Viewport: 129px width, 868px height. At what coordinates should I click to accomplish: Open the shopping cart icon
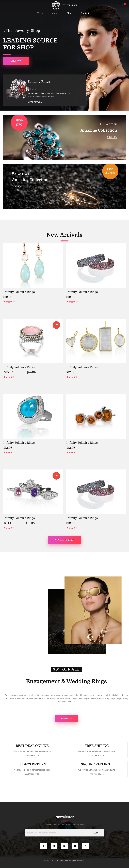123,5
